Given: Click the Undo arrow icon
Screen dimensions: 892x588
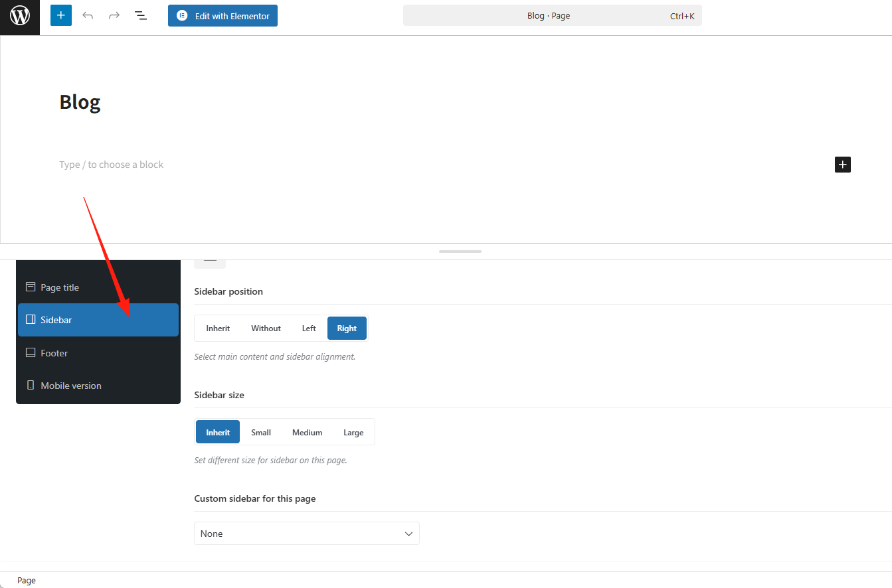Looking at the screenshot, I should pyautogui.click(x=88, y=15).
